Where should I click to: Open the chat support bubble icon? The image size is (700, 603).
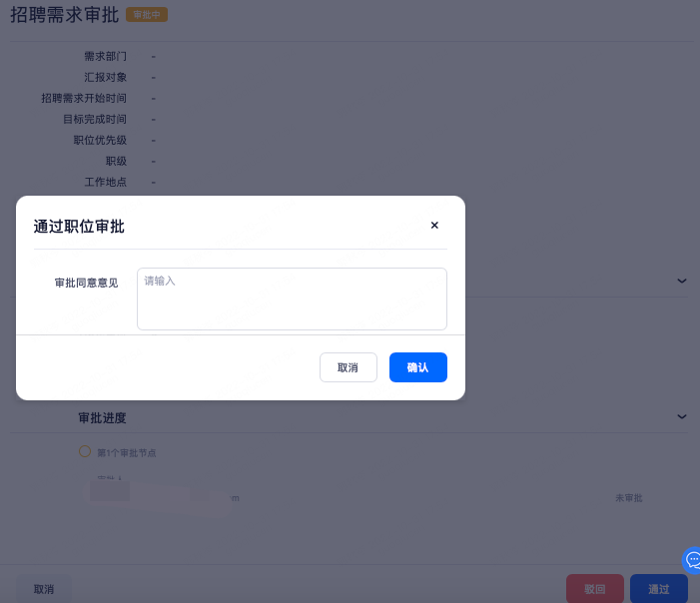[692, 560]
